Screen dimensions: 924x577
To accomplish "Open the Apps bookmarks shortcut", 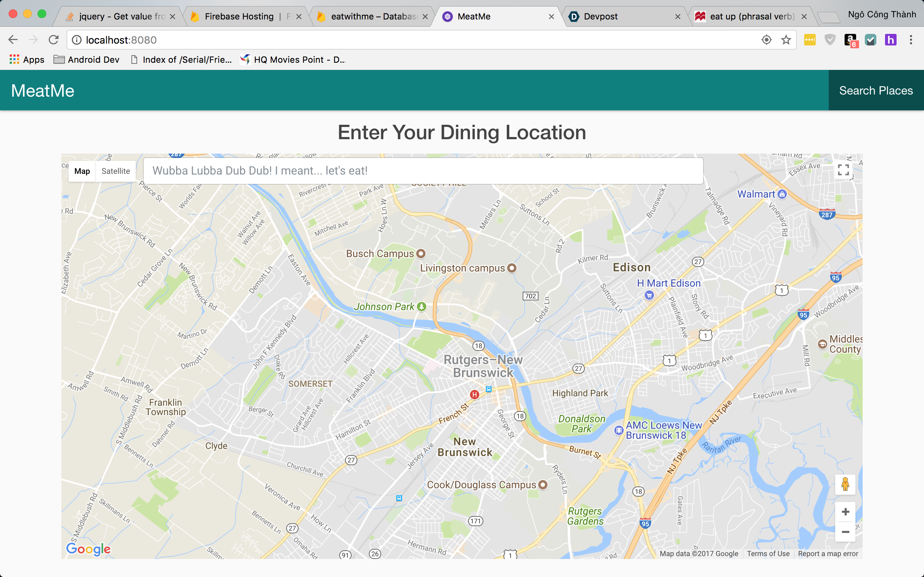I will coord(27,60).
